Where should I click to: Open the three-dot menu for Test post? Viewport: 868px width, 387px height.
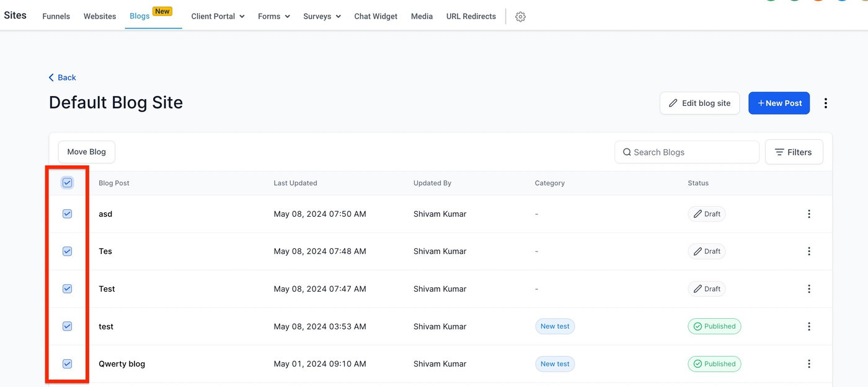809,289
